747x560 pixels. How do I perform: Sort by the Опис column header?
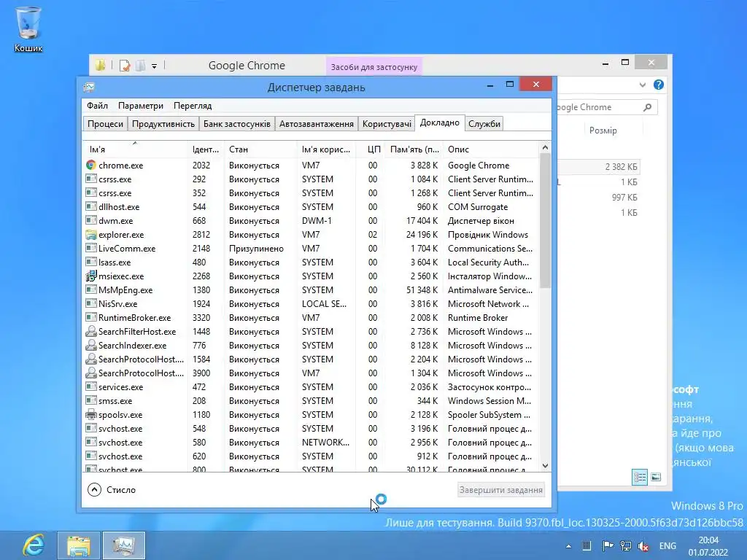[491, 149]
